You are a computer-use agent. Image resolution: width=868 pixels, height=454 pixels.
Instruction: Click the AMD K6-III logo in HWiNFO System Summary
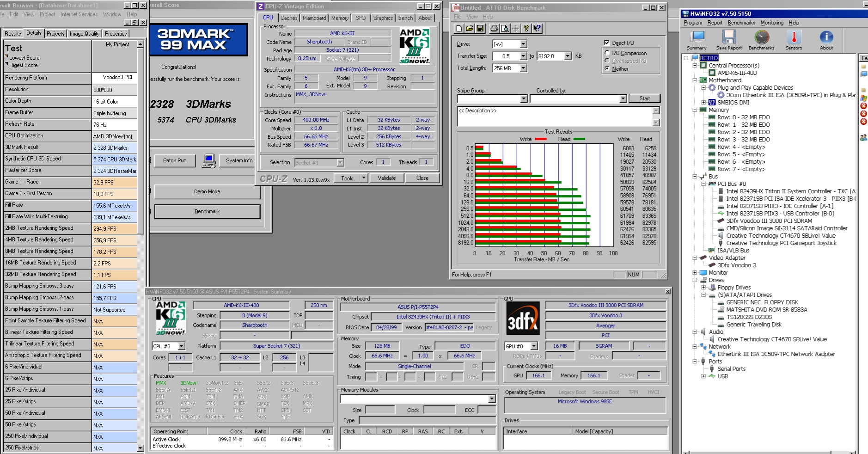point(170,318)
